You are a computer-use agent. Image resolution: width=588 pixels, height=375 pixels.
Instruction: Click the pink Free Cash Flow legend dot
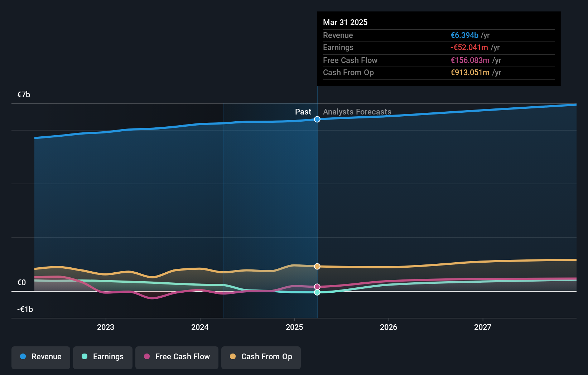pyautogui.click(x=147, y=356)
